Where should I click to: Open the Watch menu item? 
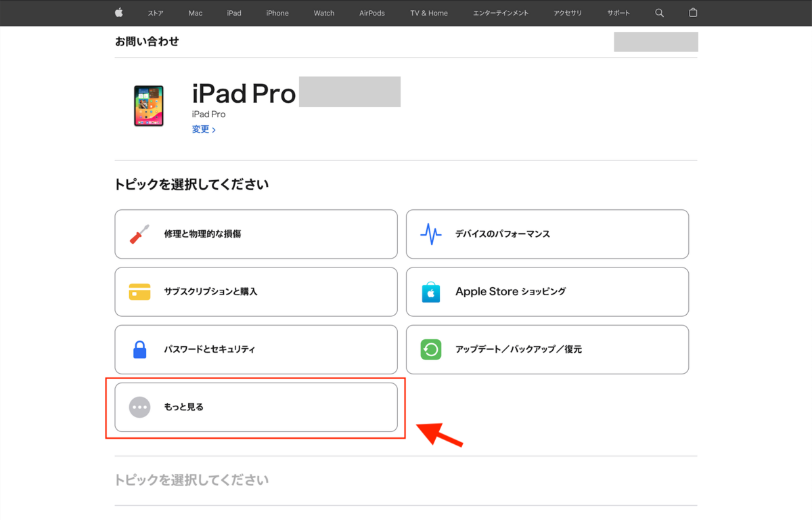324,13
